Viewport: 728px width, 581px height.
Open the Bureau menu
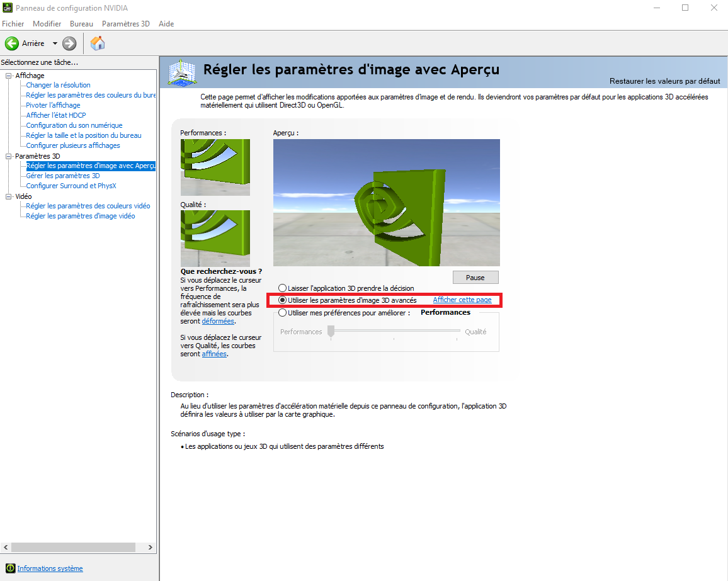tap(81, 24)
